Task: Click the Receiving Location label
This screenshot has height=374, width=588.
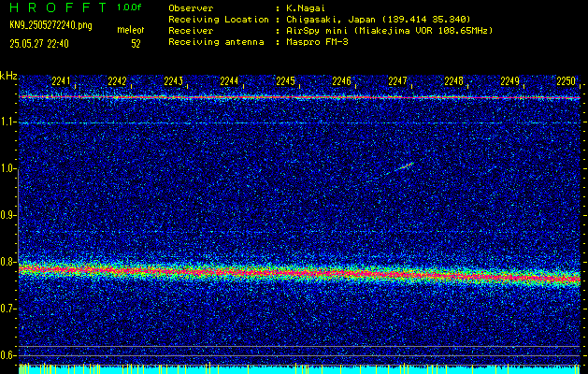Action: (219, 20)
